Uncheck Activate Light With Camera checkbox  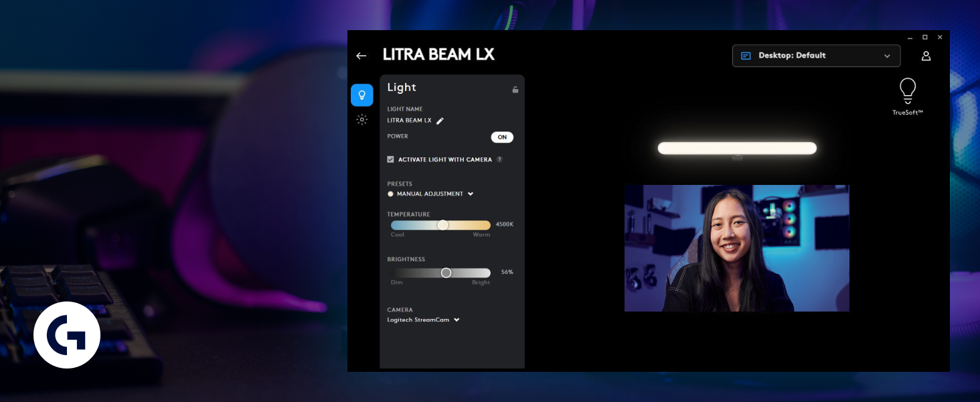(x=391, y=159)
